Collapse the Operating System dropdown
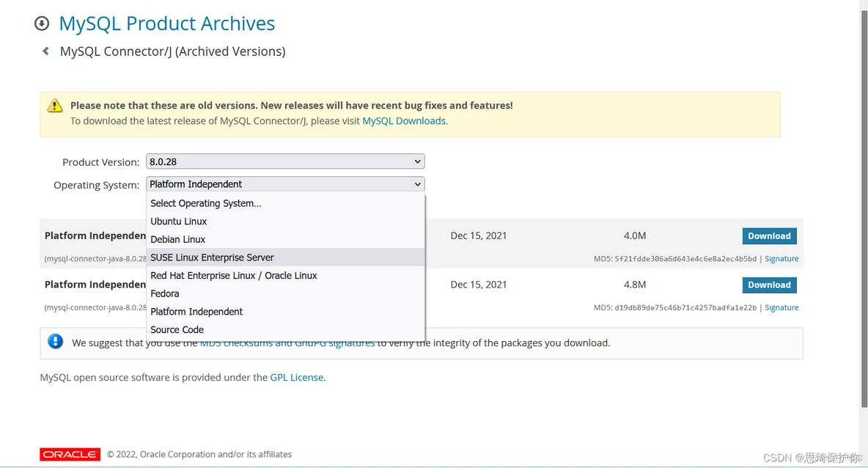This screenshot has height=468, width=868. coord(285,184)
